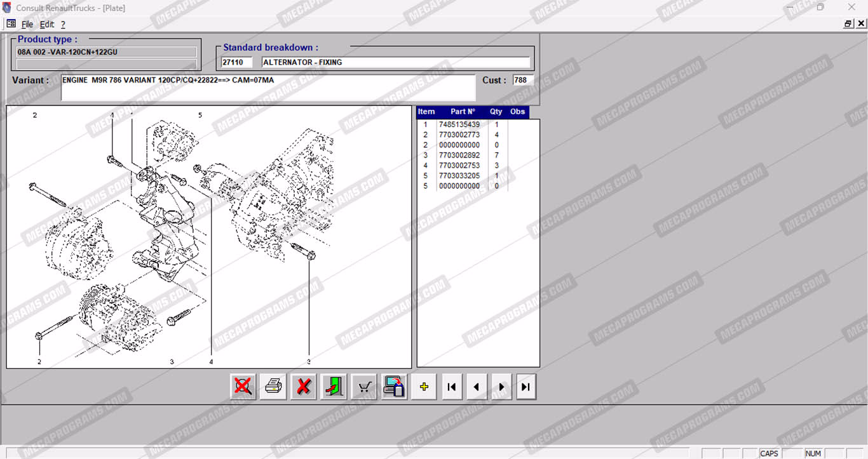Print the current plate using the printer icon
This screenshot has width=868, height=459.
pyautogui.click(x=273, y=387)
